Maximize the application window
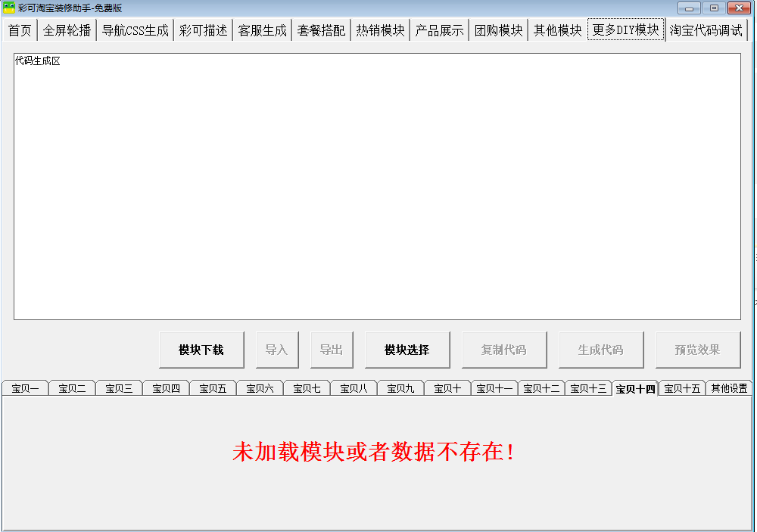 pyautogui.click(x=713, y=8)
